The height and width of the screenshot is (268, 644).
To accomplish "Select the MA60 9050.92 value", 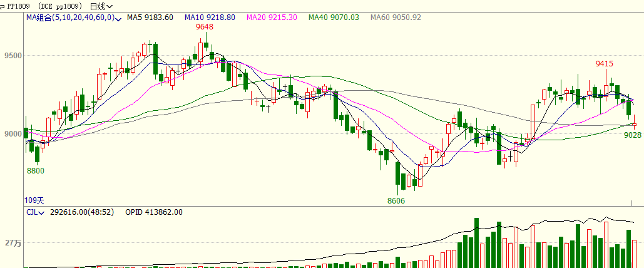I will (x=396, y=18).
